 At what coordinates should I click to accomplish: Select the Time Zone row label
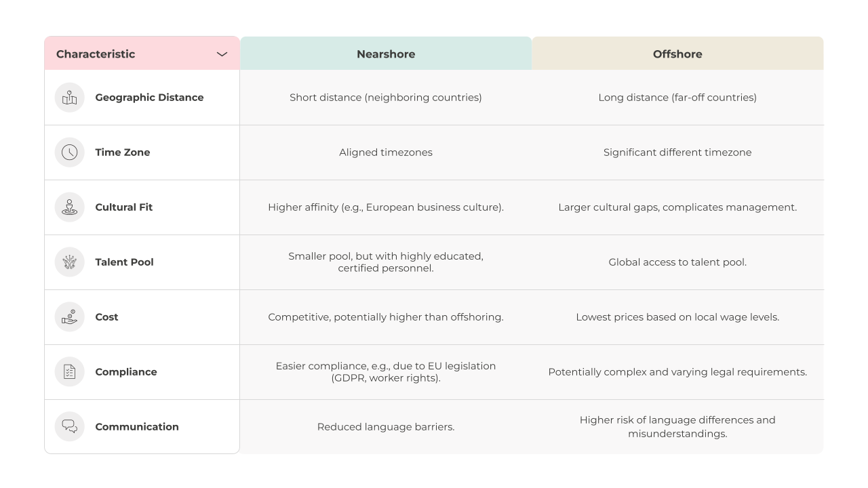[x=123, y=152]
